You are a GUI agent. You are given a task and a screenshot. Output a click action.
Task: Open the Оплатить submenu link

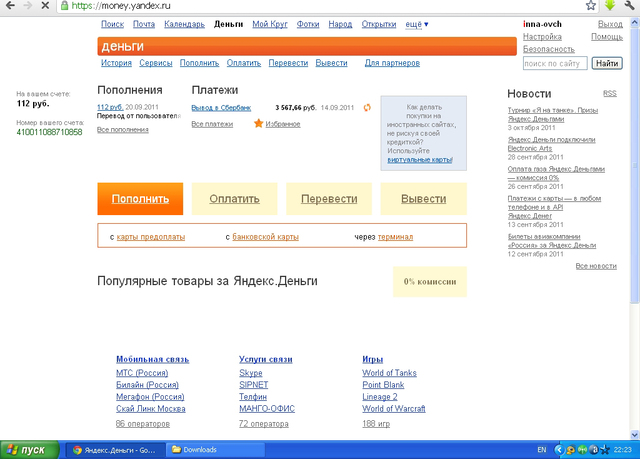pyautogui.click(x=244, y=63)
